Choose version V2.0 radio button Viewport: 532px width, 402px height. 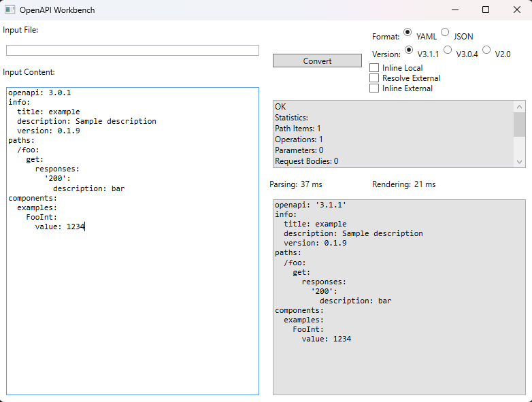pyautogui.click(x=486, y=50)
